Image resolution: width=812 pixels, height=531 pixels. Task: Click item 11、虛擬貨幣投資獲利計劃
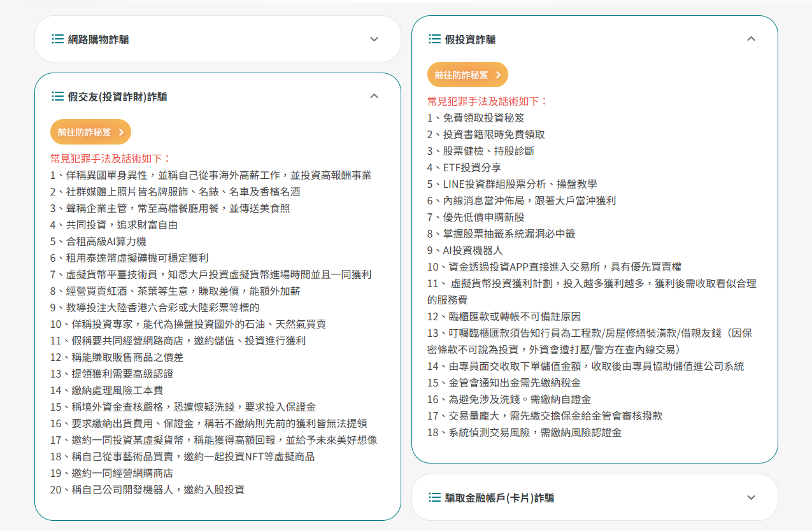(592, 292)
